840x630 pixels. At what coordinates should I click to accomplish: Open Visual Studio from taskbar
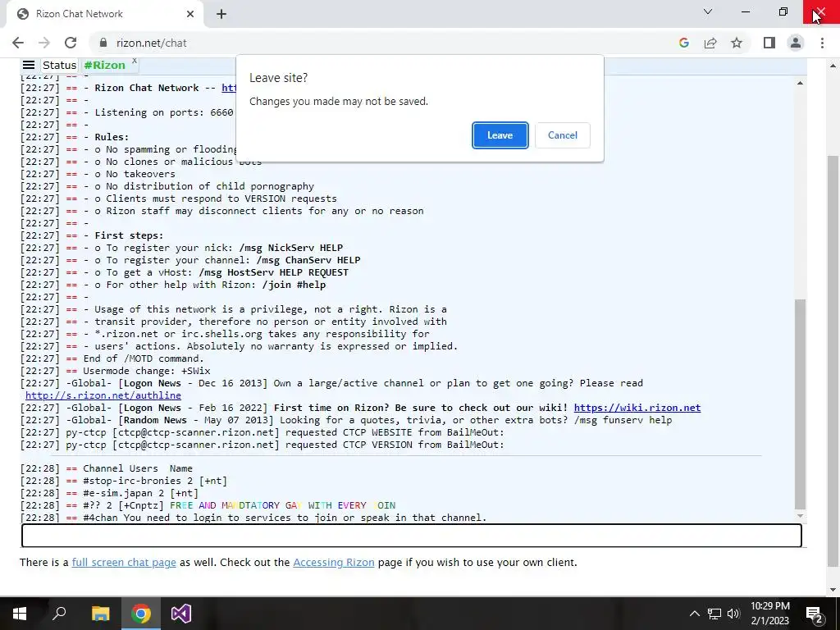[x=181, y=614]
